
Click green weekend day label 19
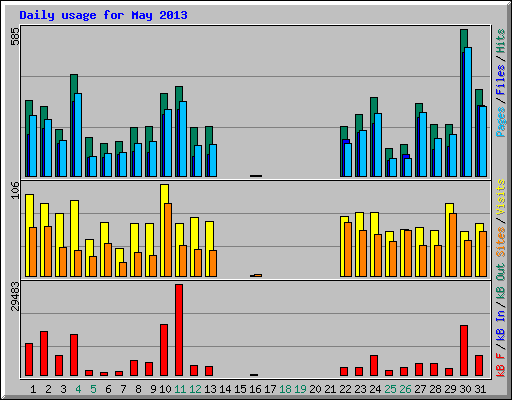(300, 389)
